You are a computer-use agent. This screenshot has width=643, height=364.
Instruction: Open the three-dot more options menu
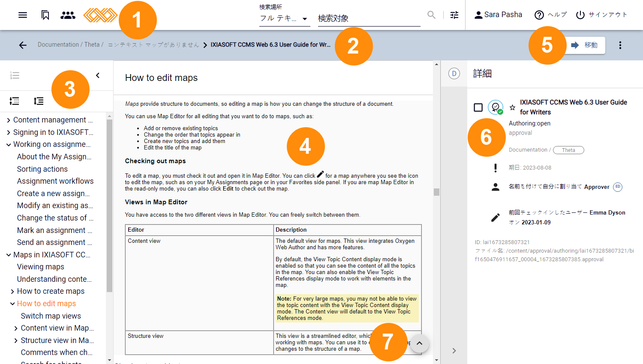pos(620,45)
